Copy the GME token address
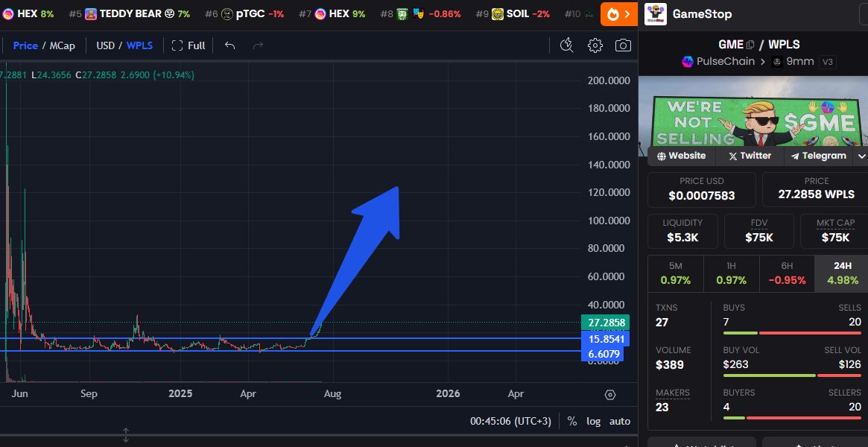The height and width of the screenshot is (447, 868). [750, 45]
